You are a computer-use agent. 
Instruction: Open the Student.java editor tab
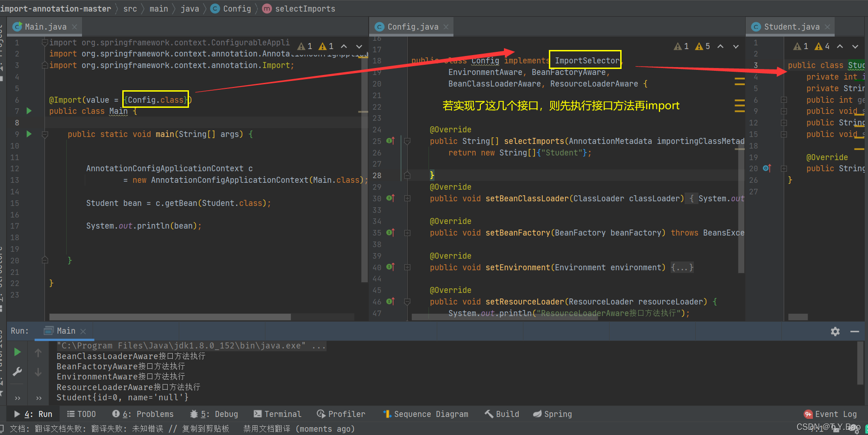791,27
